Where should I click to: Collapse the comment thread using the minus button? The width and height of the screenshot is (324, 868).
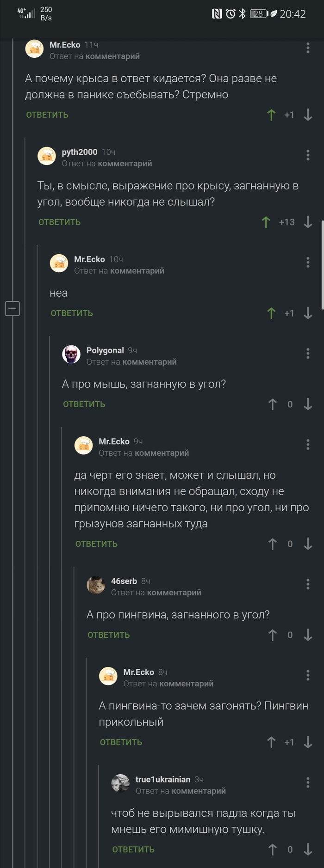tap(13, 309)
